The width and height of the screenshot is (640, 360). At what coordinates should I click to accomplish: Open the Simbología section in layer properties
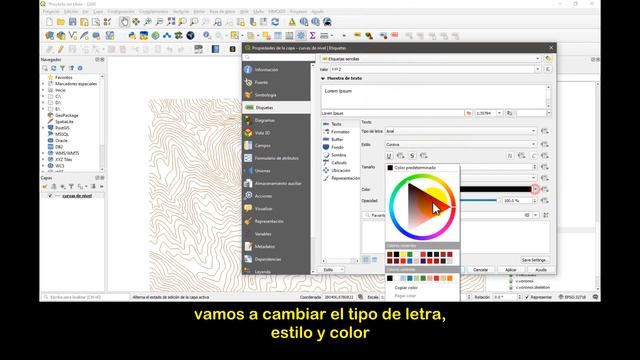[x=276, y=95]
